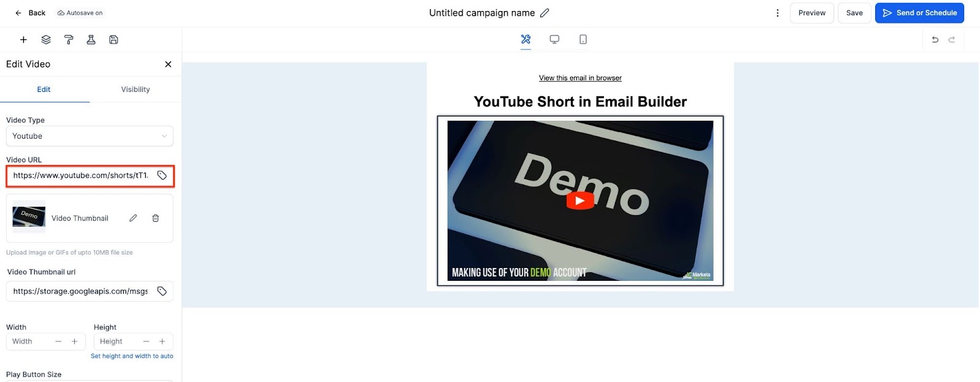Click the Send or Schedule button
980x382 pixels.
(x=919, y=13)
